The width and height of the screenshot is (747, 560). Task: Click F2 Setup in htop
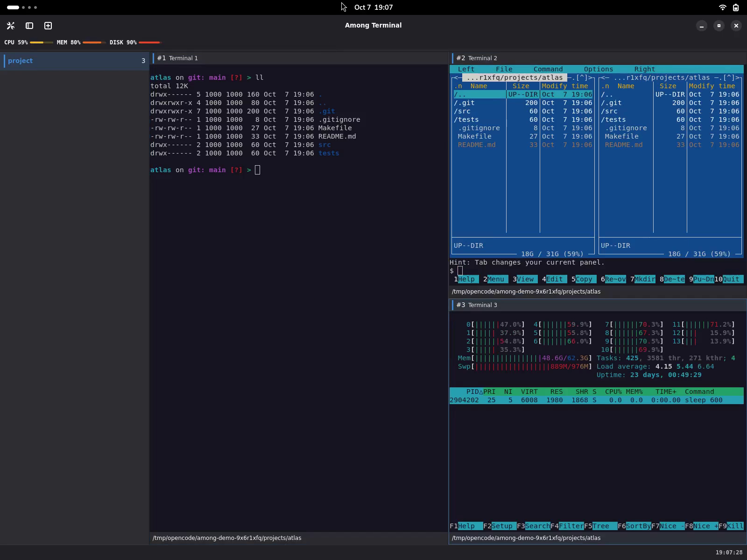(500, 526)
